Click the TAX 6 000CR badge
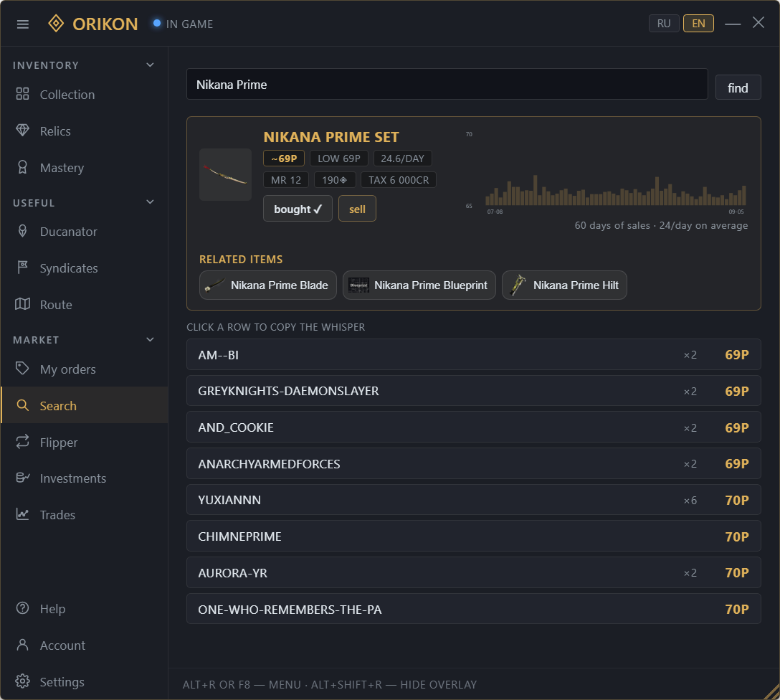This screenshot has width=780, height=700. [399, 180]
